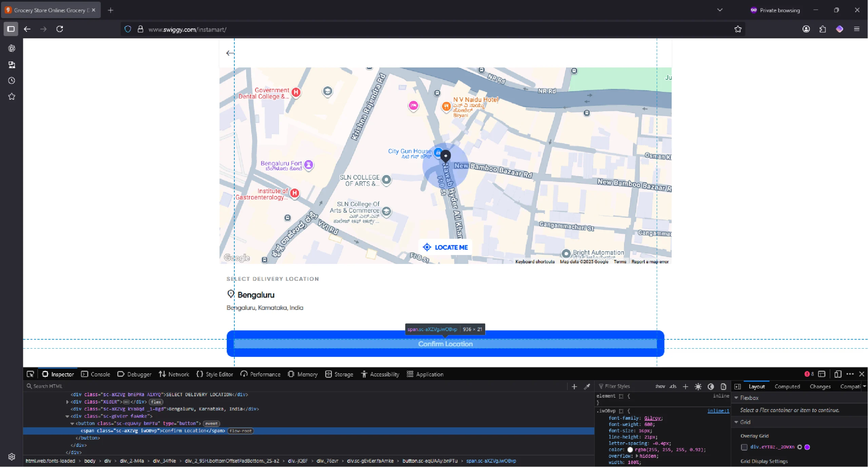
Task: Bookmark this page star in URL bar
Action: (x=738, y=29)
